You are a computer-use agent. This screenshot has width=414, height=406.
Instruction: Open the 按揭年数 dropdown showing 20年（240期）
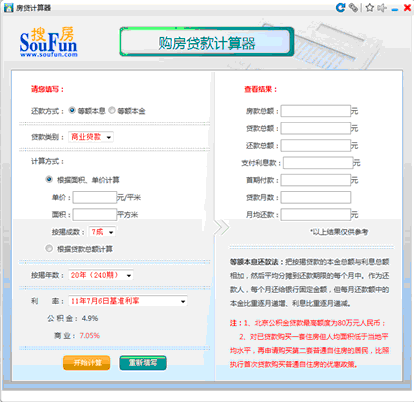(x=101, y=275)
